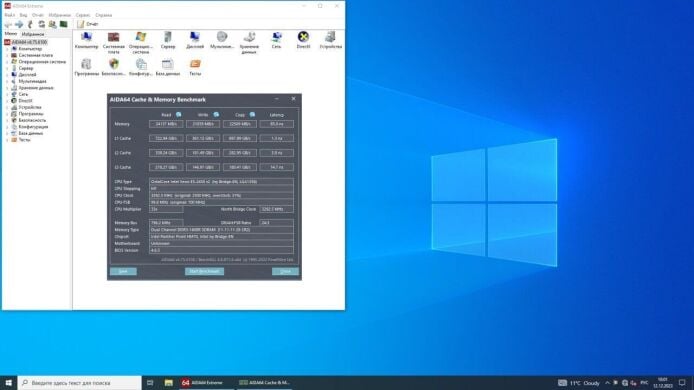This screenshot has height=390, width=694.
Task: Expand the Дисплей node in the tree
Action: point(7,75)
